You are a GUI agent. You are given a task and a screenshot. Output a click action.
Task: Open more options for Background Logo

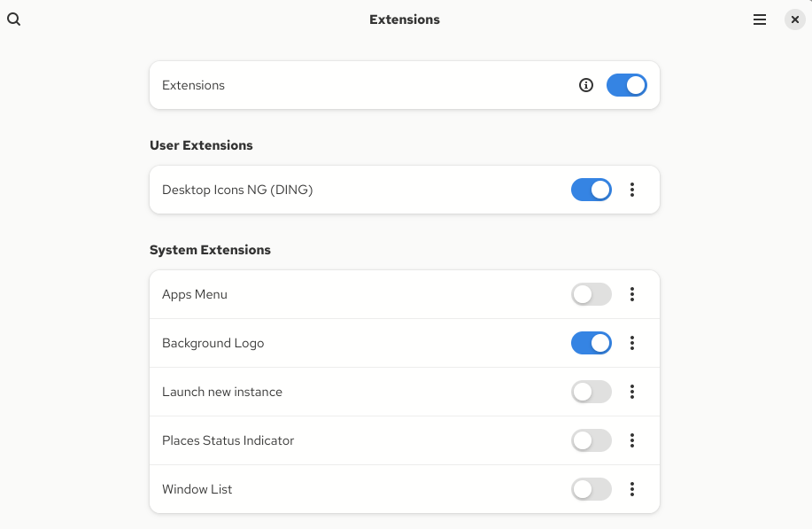[632, 343]
